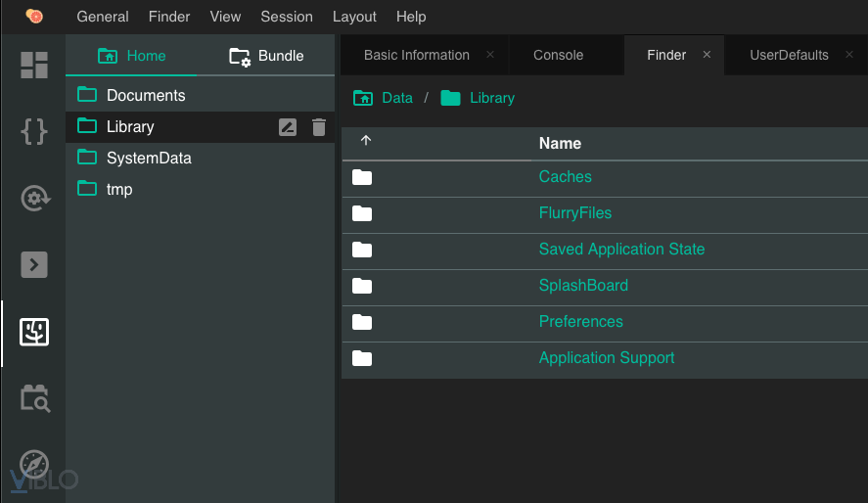868x503 pixels.
Task: Click the Data home folder breadcrumb icon
Action: (x=363, y=98)
